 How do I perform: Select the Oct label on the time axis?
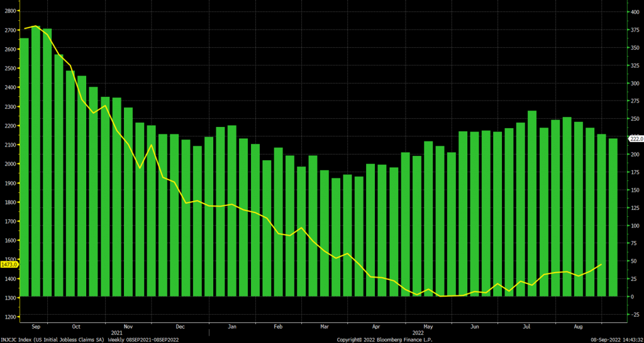pos(76,326)
